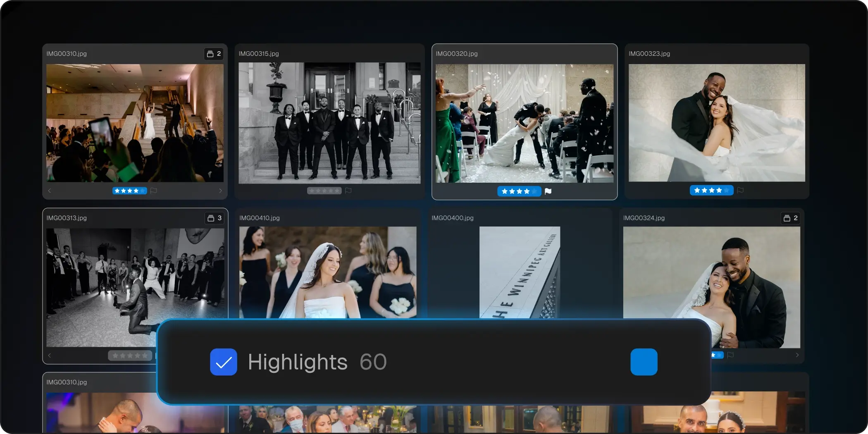The width and height of the screenshot is (868, 434).
Task: Toggle the flag under IMG00324.jpg
Action: point(730,355)
